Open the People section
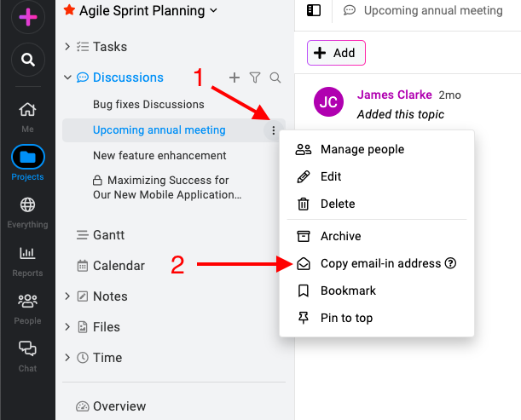Image resolution: width=521 pixels, height=420 pixels. (27, 308)
